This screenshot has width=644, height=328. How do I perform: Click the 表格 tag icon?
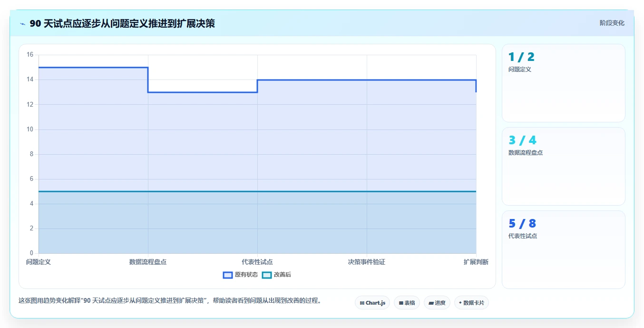[401, 303]
